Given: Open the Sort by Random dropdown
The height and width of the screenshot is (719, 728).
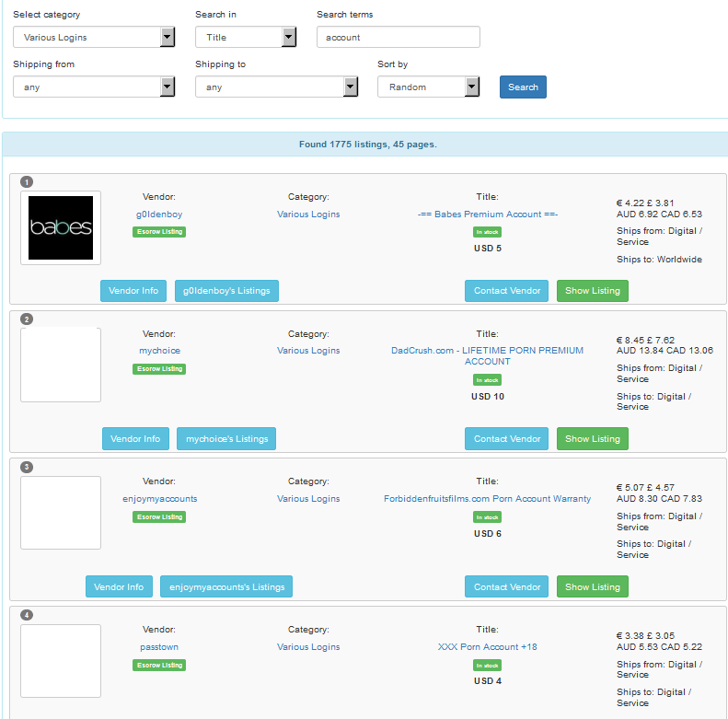Looking at the screenshot, I should tap(428, 87).
